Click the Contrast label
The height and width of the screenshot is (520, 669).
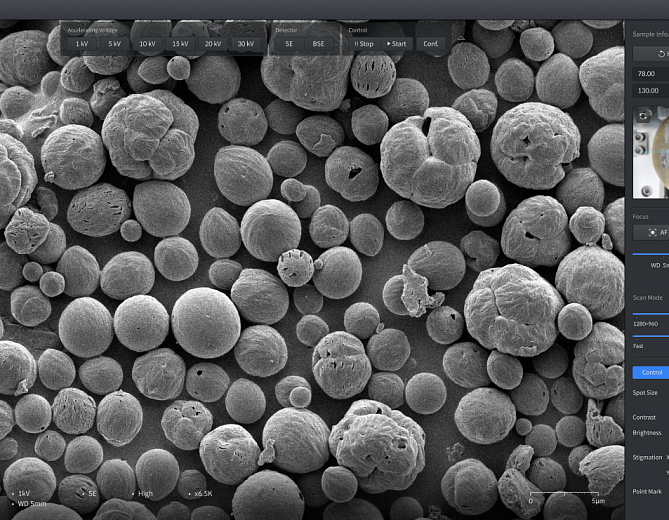click(644, 417)
